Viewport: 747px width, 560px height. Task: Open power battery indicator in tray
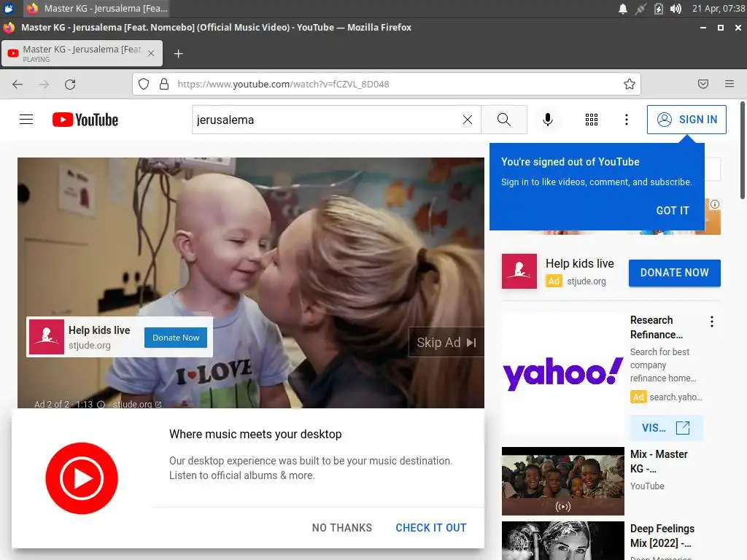tap(658, 9)
